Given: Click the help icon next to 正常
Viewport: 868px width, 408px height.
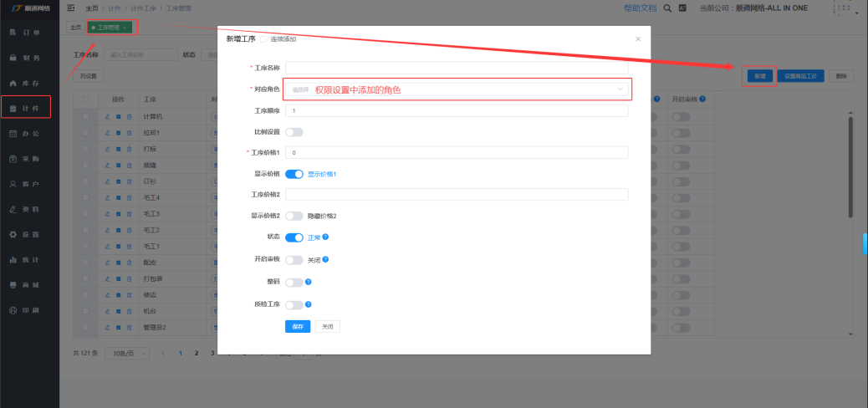Looking at the screenshot, I should [325, 237].
